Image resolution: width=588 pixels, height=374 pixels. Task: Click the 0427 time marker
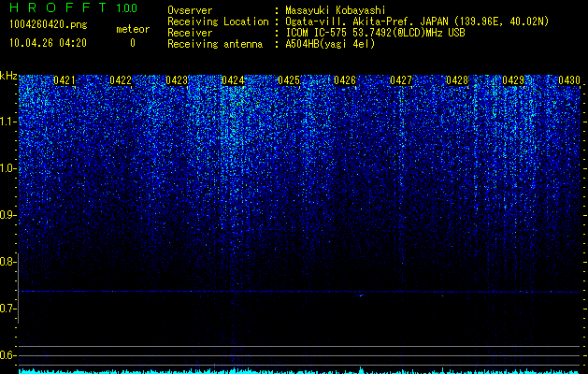(401, 80)
